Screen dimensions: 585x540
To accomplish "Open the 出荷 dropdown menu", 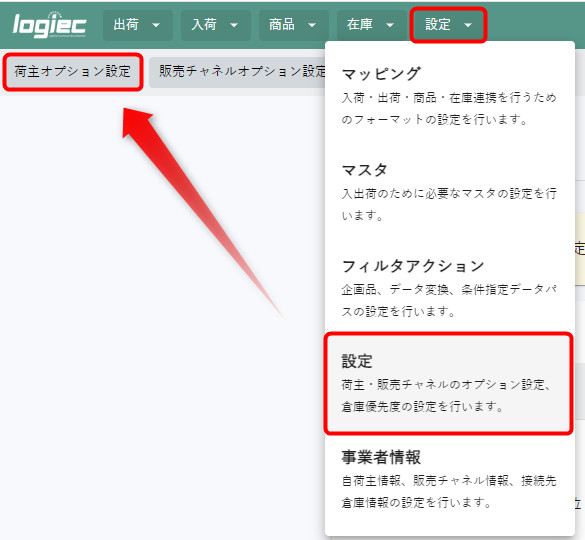I will [138, 25].
